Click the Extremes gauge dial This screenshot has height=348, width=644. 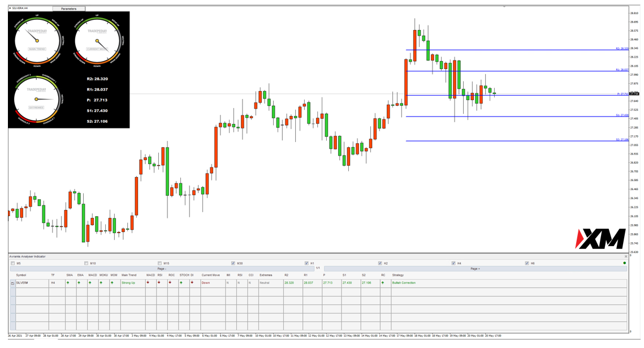pyautogui.click(x=36, y=99)
